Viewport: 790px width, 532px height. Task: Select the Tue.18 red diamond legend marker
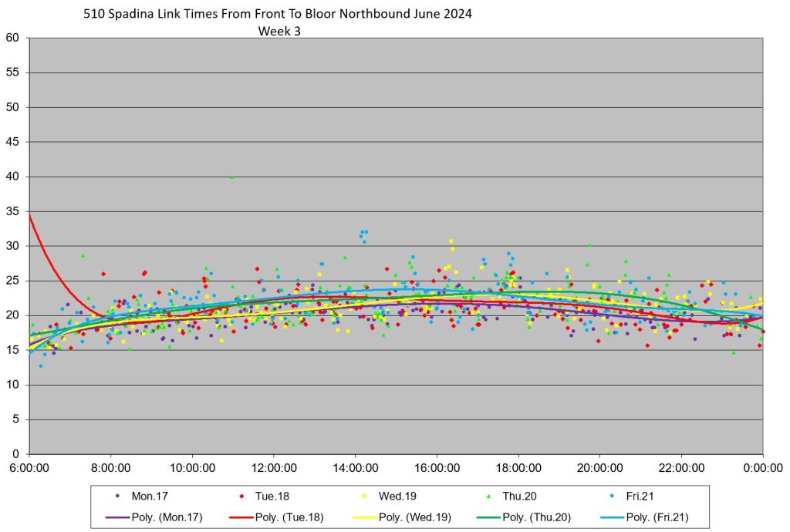[242, 497]
